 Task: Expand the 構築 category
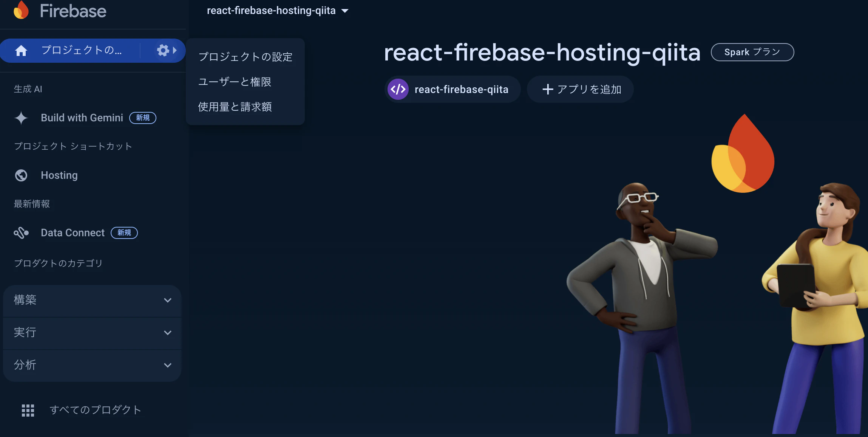(x=92, y=300)
